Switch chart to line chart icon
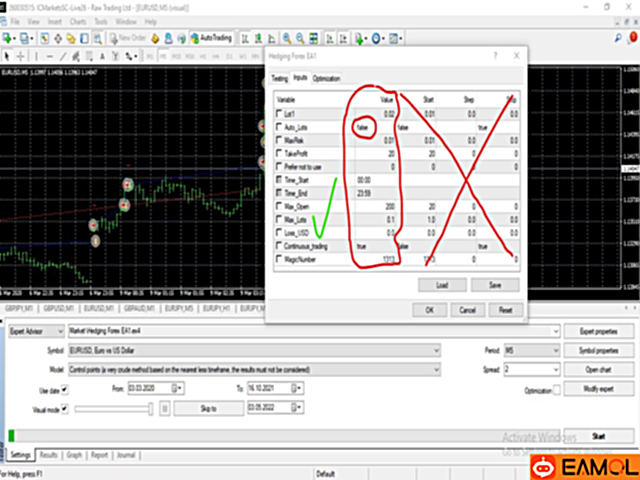 click(271, 38)
